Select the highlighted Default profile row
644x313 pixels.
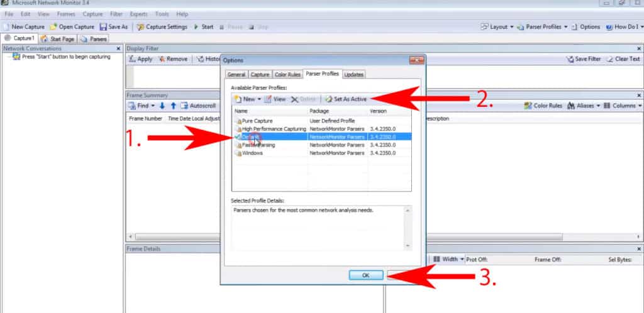pyautogui.click(x=321, y=136)
